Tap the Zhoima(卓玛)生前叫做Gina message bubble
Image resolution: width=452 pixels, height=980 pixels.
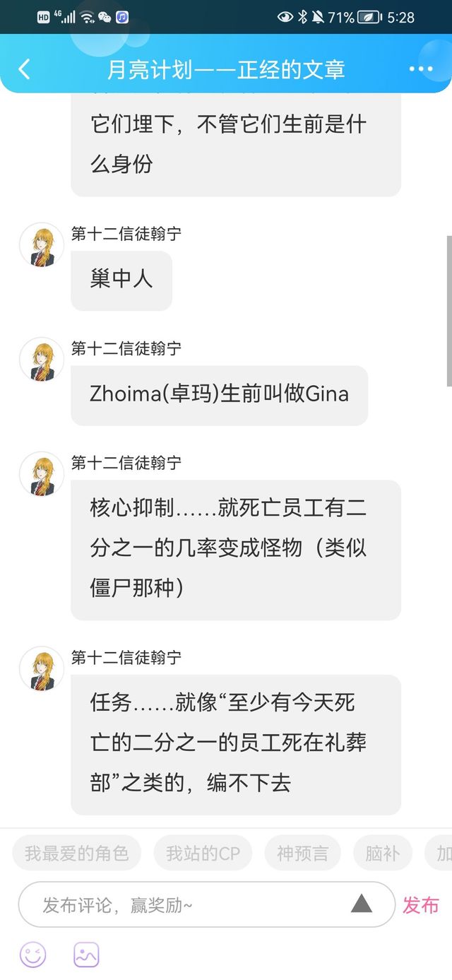point(219,395)
